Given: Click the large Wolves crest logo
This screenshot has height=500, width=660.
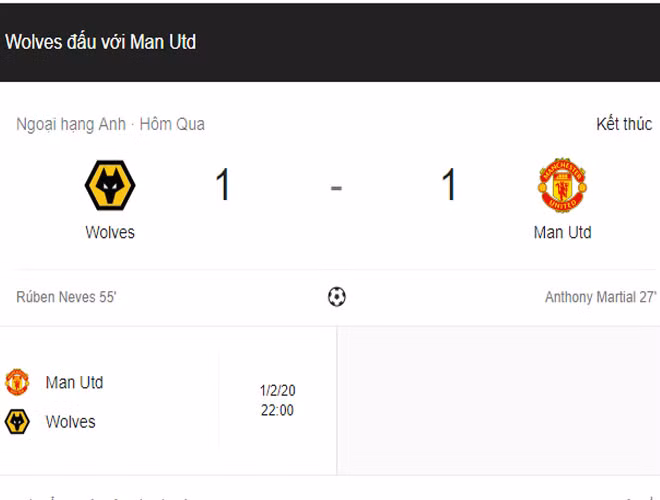Looking at the screenshot, I should tap(110, 185).
